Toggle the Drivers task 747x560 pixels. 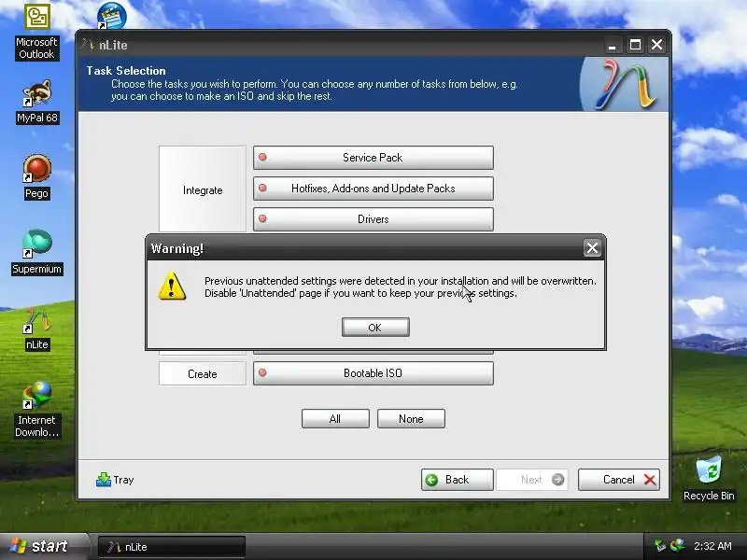373,219
